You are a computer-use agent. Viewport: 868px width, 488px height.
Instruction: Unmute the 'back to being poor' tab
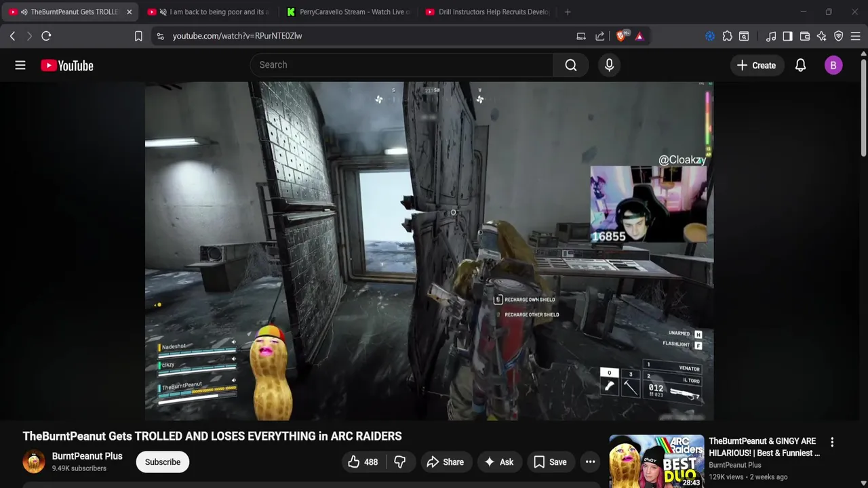coord(163,12)
